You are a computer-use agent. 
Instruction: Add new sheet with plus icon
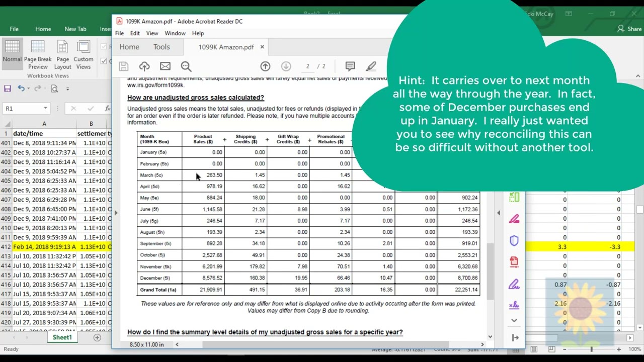coord(97,337)
